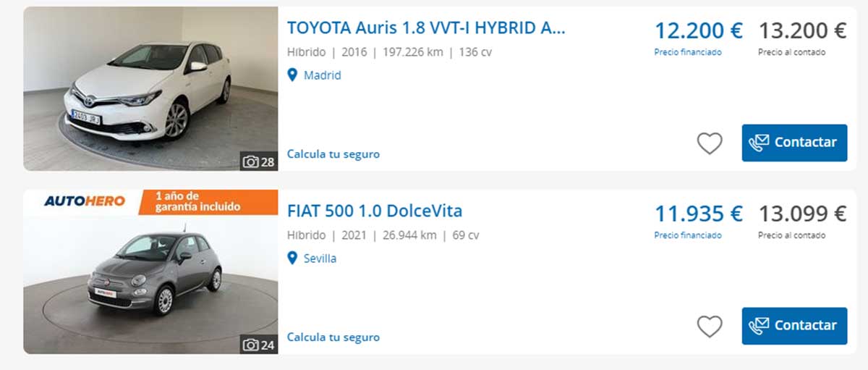Click the 12.200 € financed price
The width and height of the screenshot is (868, 370).
point(698,31)
